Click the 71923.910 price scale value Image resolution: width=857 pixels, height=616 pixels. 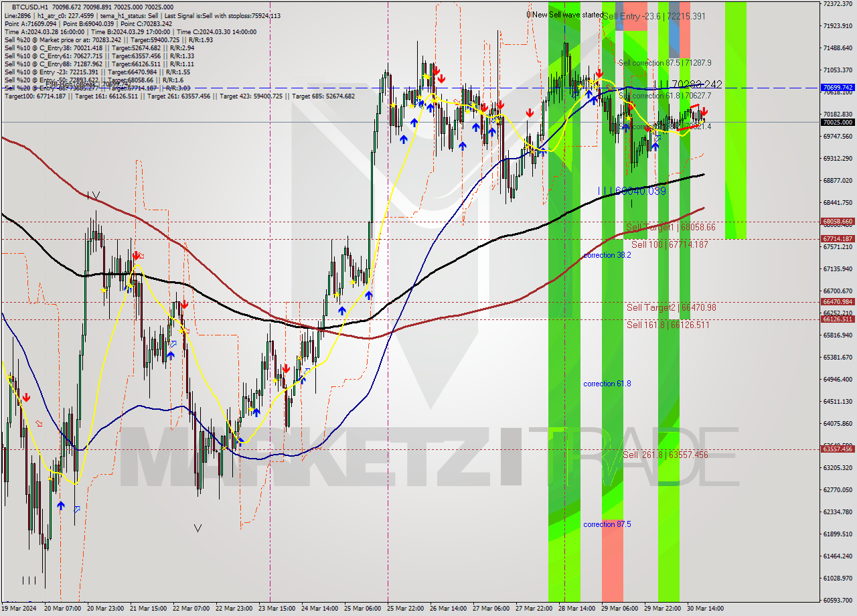(x=838, y=26)
